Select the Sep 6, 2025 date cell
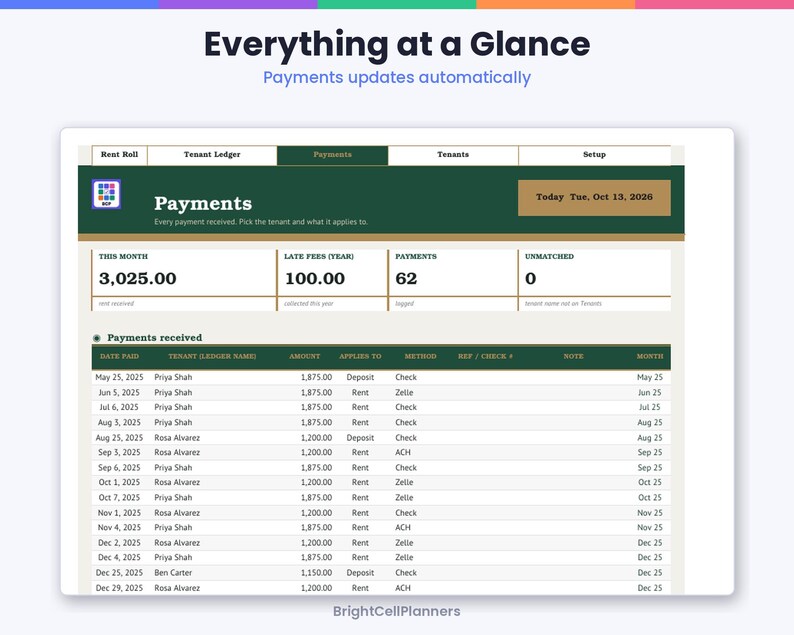 (x=120, y=467)
